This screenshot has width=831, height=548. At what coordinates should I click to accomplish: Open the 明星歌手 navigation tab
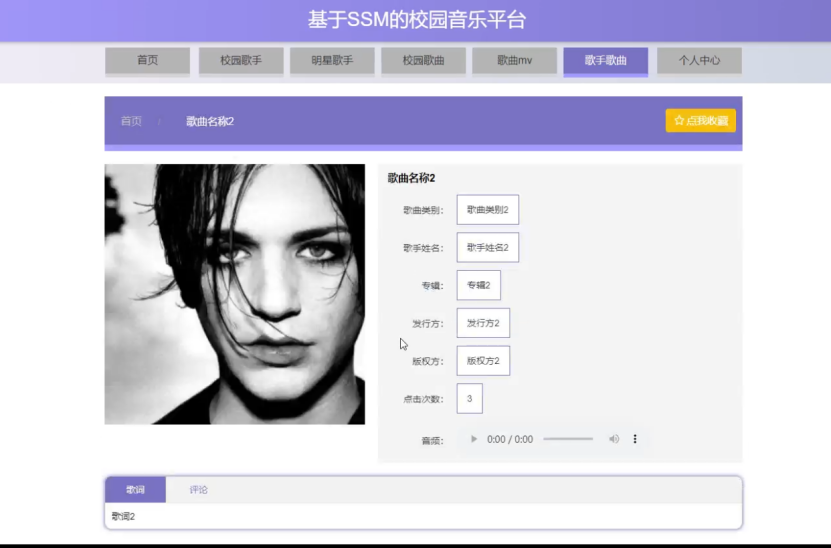332,60
